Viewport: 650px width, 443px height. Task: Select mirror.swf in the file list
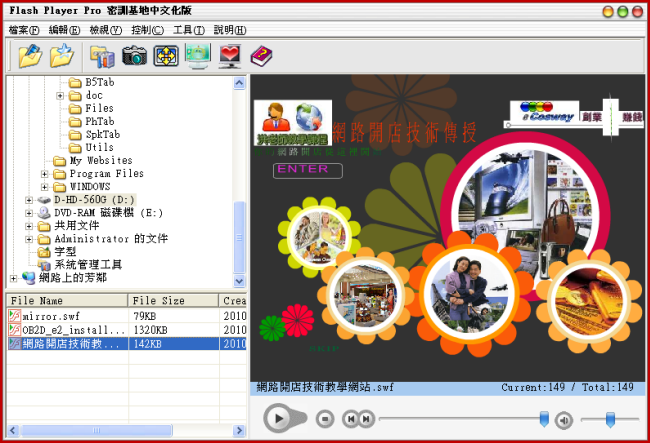click(x=51, y=315)
